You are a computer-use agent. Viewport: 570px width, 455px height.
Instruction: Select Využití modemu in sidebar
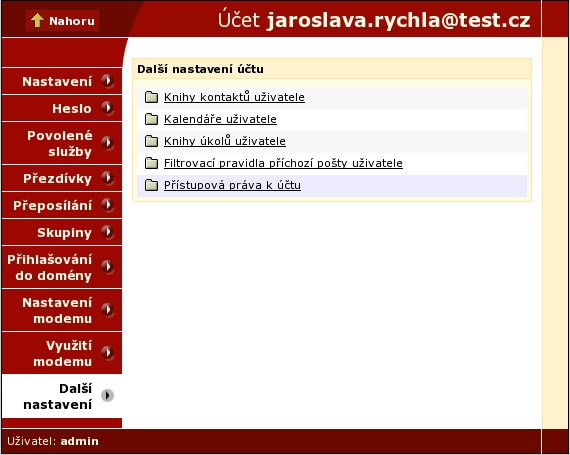[x=62, y=353]
